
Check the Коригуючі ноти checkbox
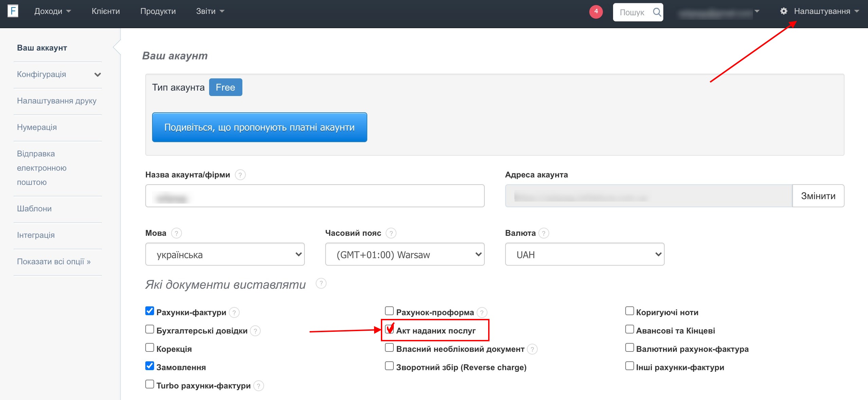point(629,311)
